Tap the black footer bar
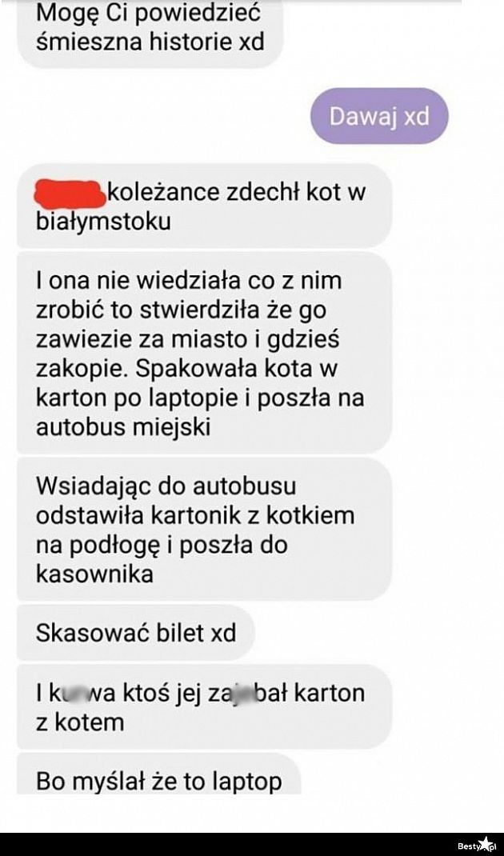 pyautogui.click(x=252, y=845)
